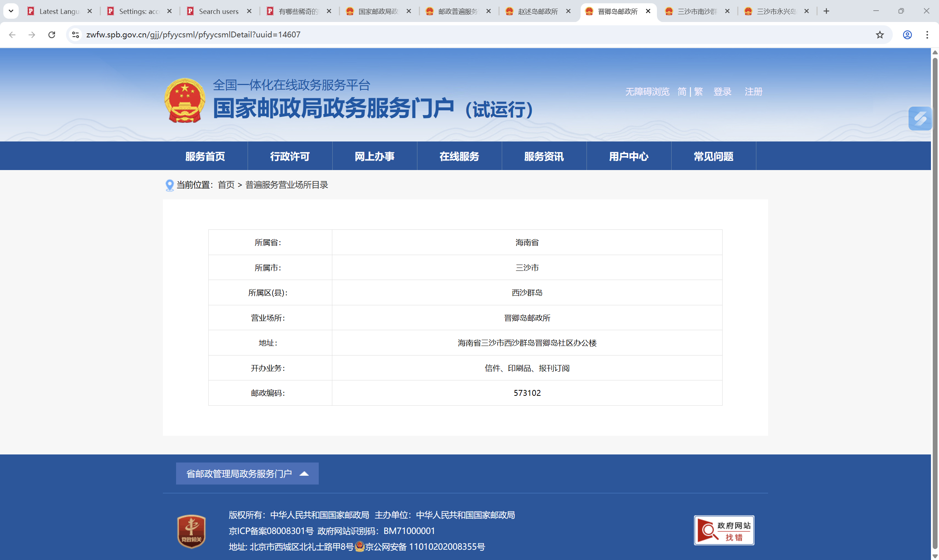Go to 首页 in breadcrumb
Screen dimensions: 939x560
(x=226, y=185)
